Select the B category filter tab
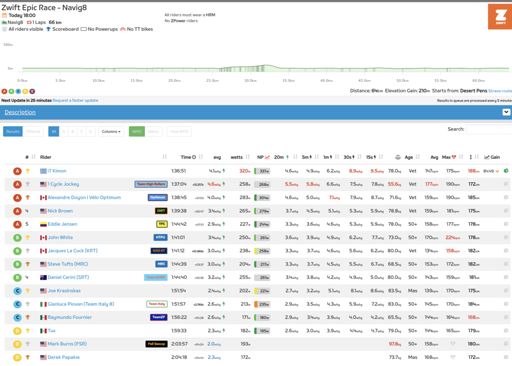This screenshot has width=512, height=366. click(x=72, y=131)
